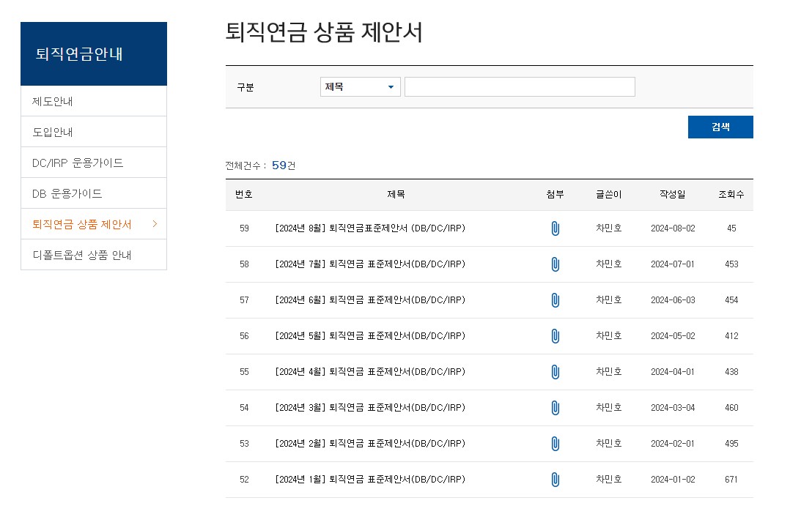This screenshot has width=812, height=506.
Task: Select 도입안내 sidebar item
Action: click(x=94, y=132)
